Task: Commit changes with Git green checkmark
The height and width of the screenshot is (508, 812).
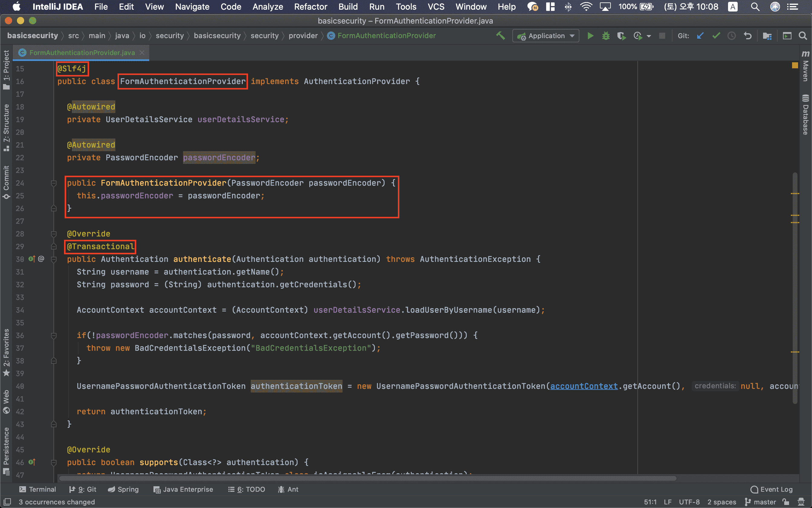Action: [x=716, y=36]
